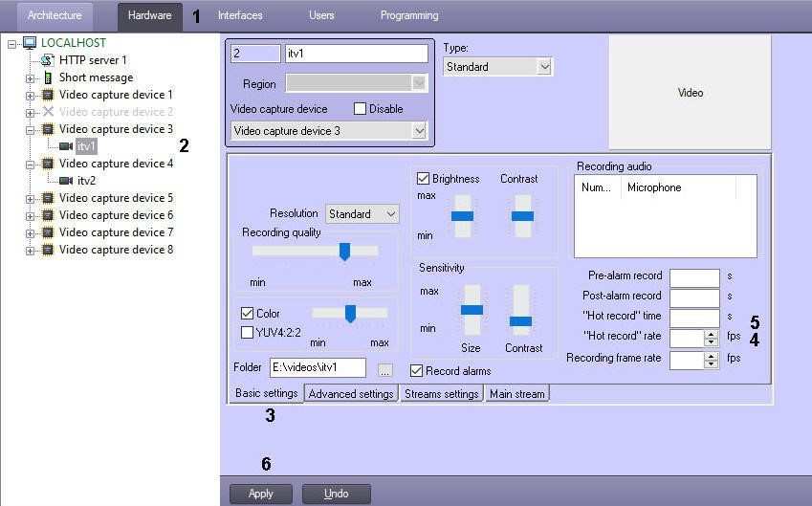
Task: Click the Microphone column header
Action: click(x=678, y=187)
